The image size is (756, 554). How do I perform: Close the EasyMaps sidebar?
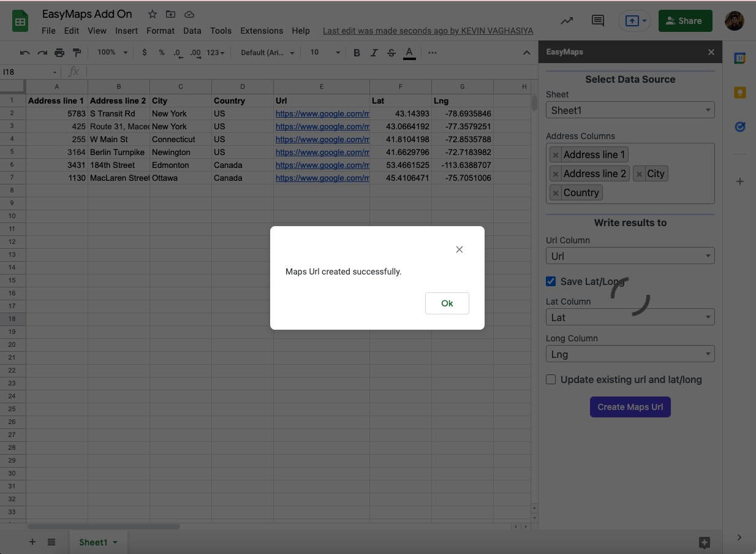(711, 52)
